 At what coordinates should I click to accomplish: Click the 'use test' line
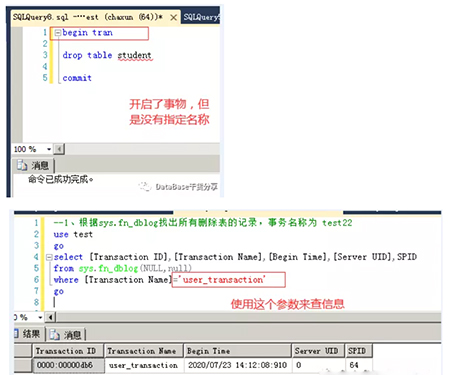tap(73, 234)
